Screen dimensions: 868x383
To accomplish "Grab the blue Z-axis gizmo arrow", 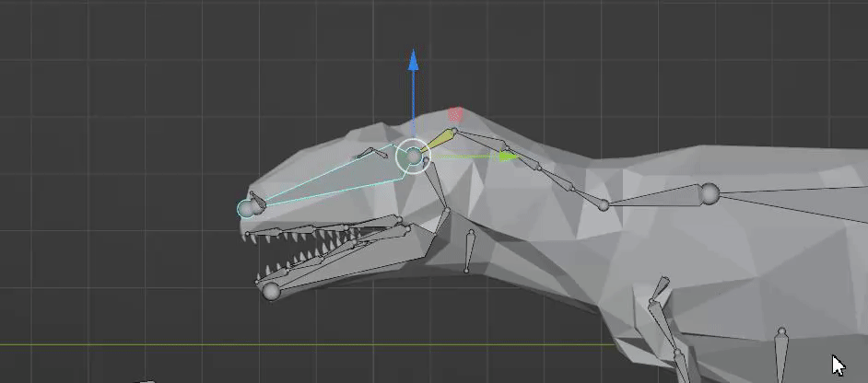I will (x=413, y=61).
